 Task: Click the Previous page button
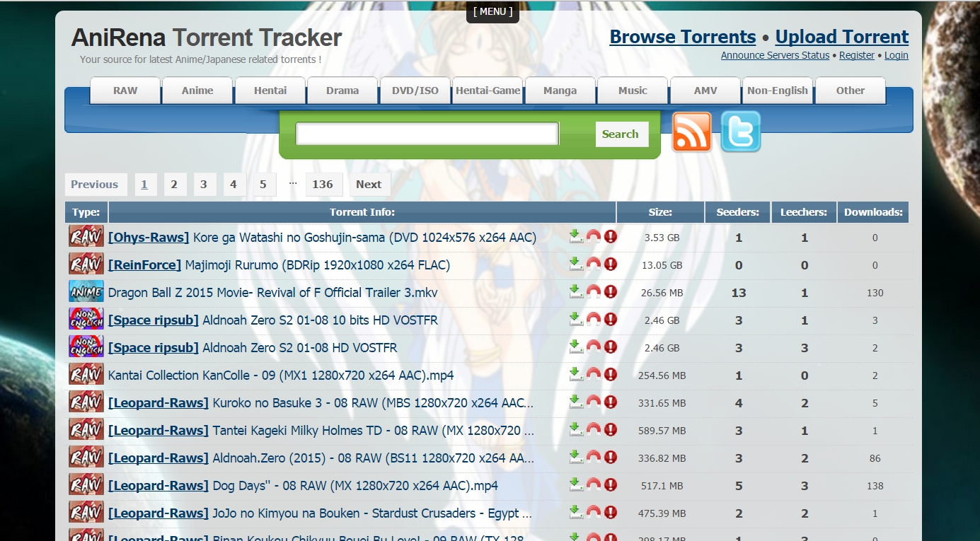click(x=95, y=185)
